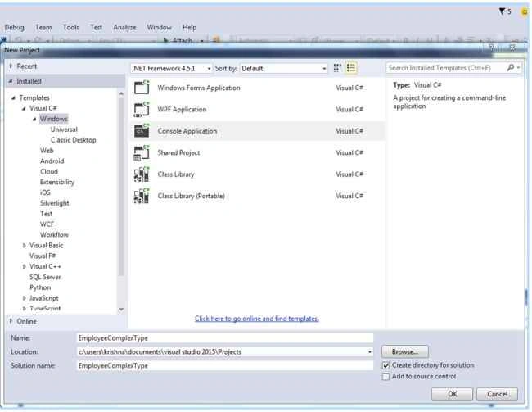This screenshot has width=532, height=412.
Task: Select Extensibility in the template tree
Action: 57,182
